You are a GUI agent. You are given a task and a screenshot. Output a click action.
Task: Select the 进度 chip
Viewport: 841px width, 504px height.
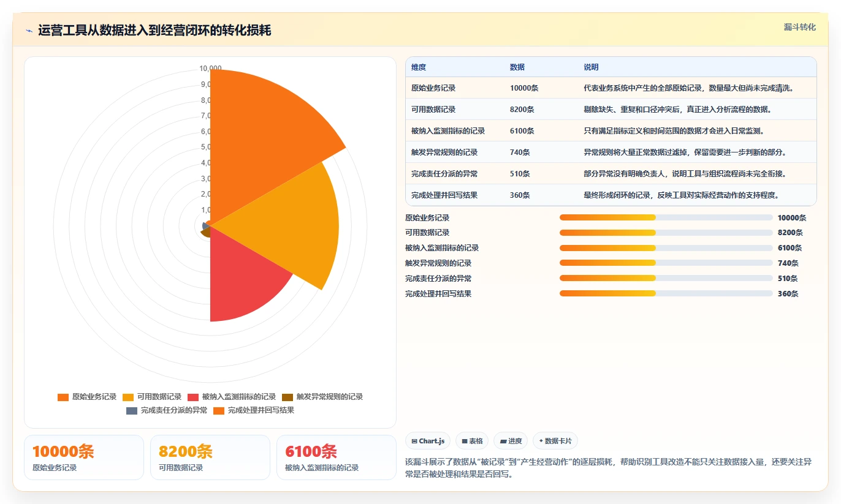point(511,441)
